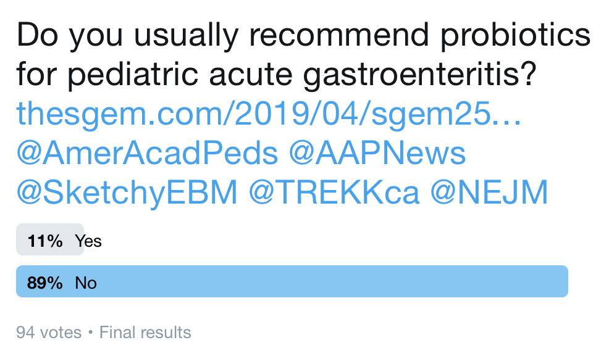Click the No poll option label
Screen dimensions: 609x364
[x=86, y=283]
